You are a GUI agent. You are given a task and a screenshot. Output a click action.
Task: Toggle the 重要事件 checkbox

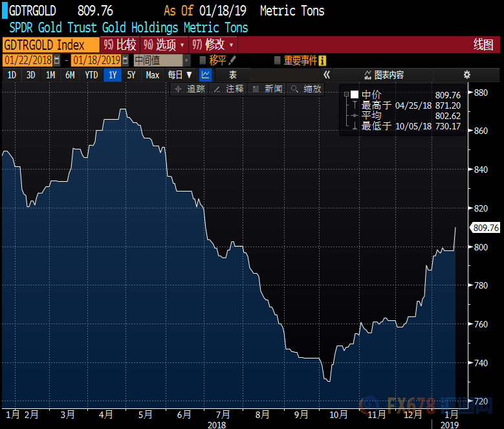[278, 60]
